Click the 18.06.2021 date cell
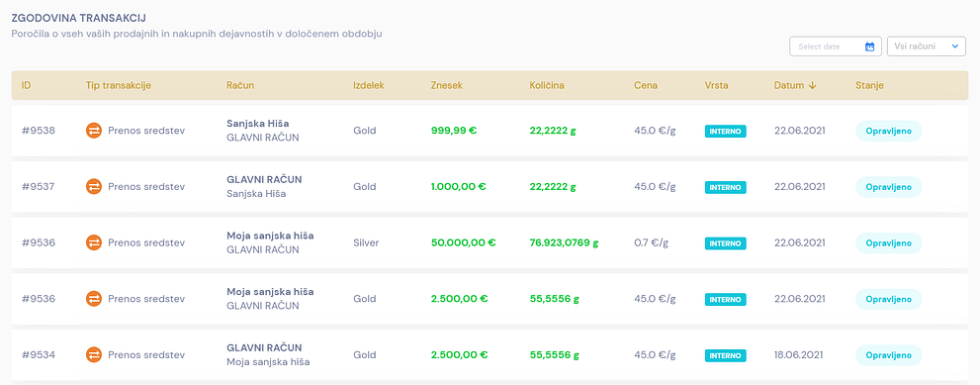980x385 pixels. 800,355
